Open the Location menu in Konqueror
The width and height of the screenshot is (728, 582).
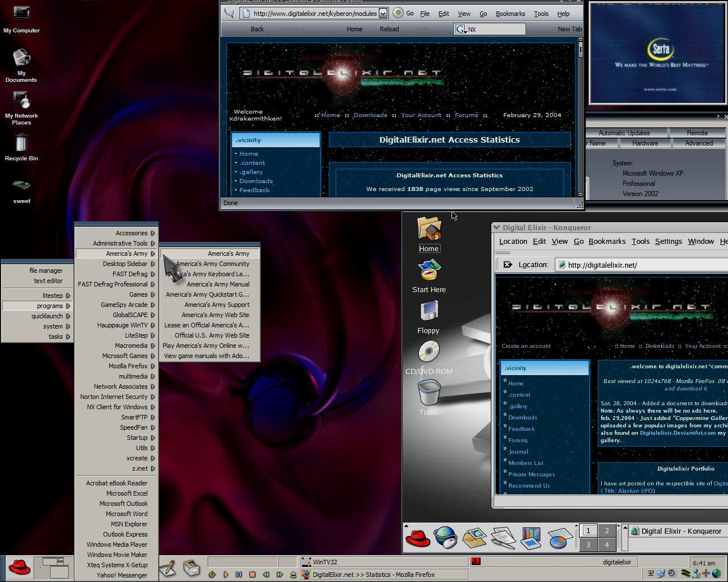coord(513,242)
